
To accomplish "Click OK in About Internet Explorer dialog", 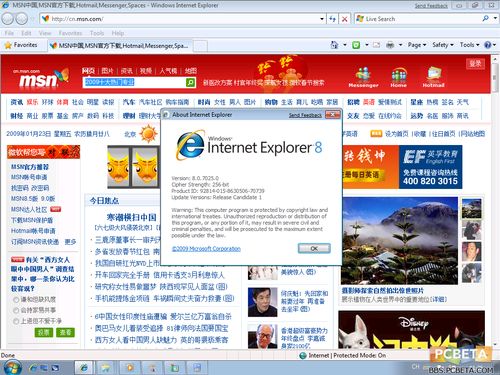I will (314, 248).
